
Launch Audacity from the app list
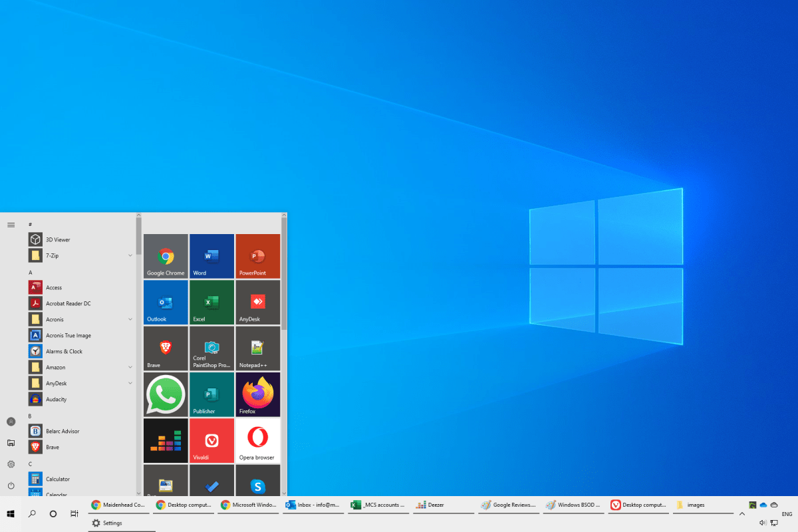tap(81, 399)
